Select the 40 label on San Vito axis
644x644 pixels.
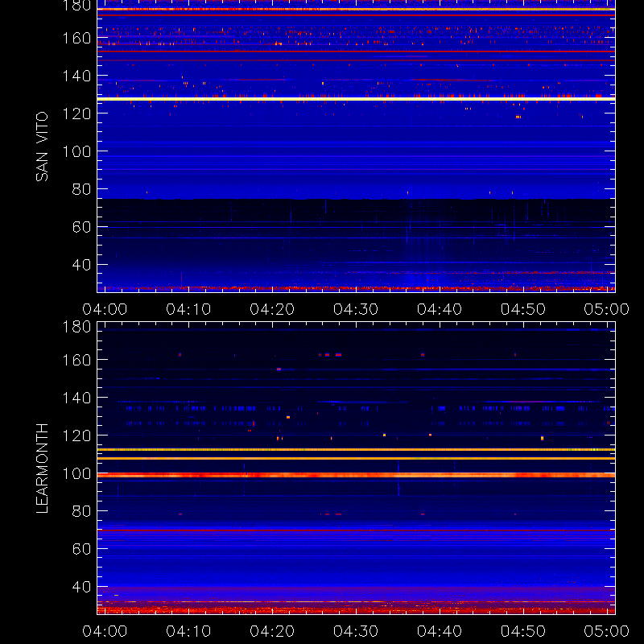click(x=82, y=265)
